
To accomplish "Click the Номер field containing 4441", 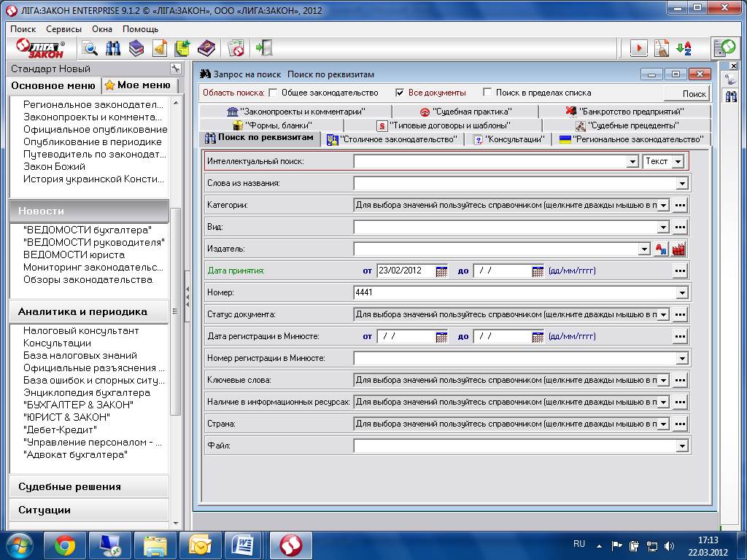I will pyautogui.click(x=515, y=293).
